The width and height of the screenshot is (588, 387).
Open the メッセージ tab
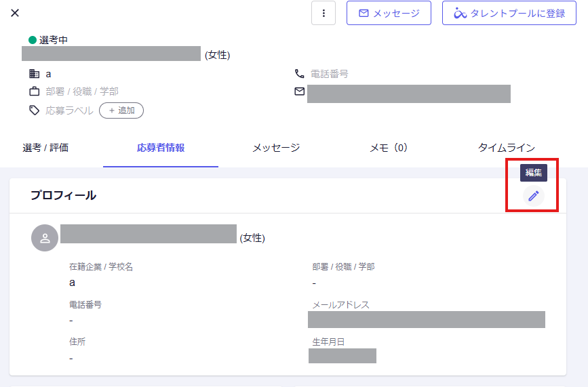276,147
